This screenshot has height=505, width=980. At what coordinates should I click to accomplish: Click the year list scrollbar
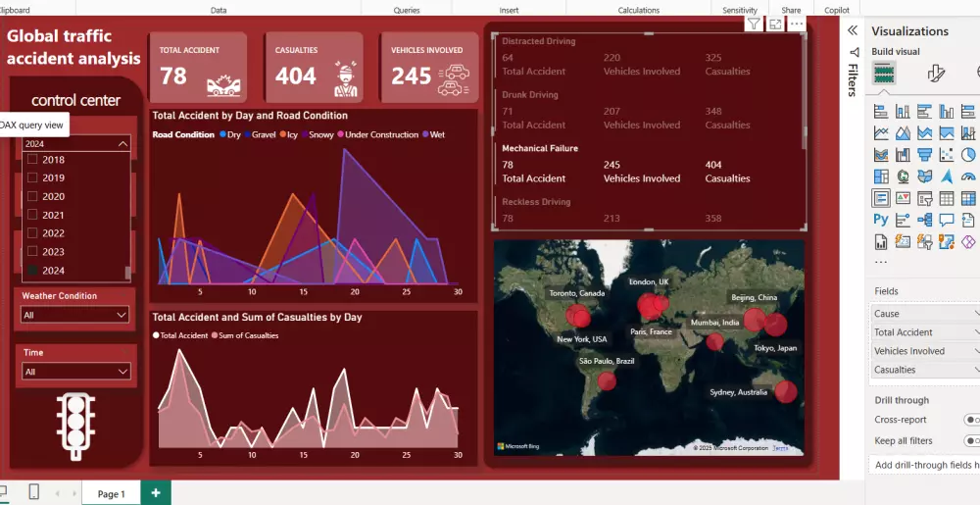point(128,272)
